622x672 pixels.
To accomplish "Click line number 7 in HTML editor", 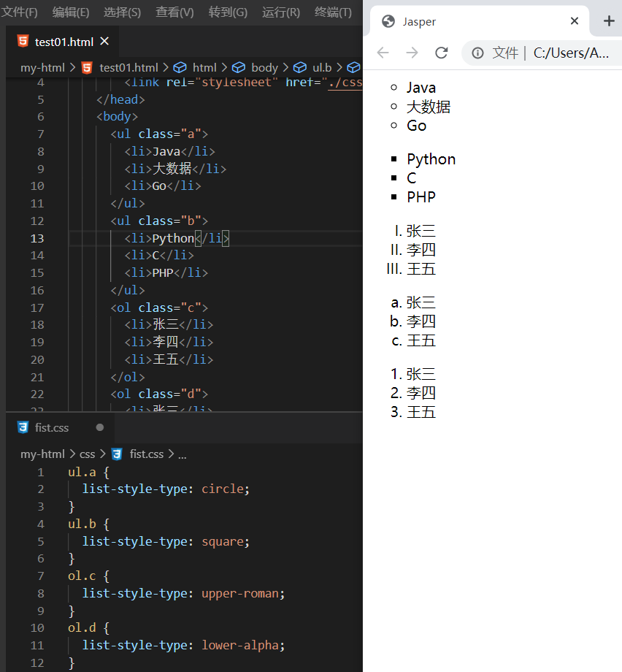I will 41,134.
